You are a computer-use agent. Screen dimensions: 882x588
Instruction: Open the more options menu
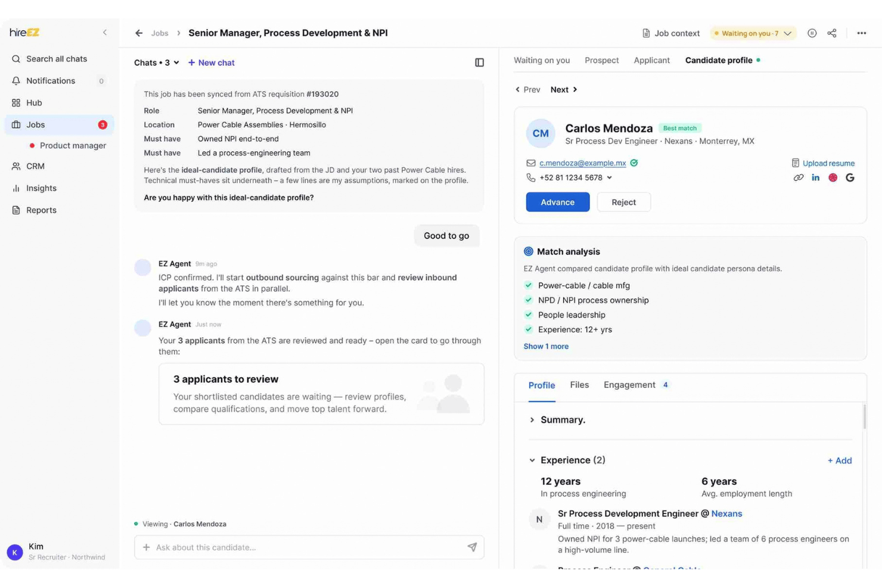click(x=862, y=33)
